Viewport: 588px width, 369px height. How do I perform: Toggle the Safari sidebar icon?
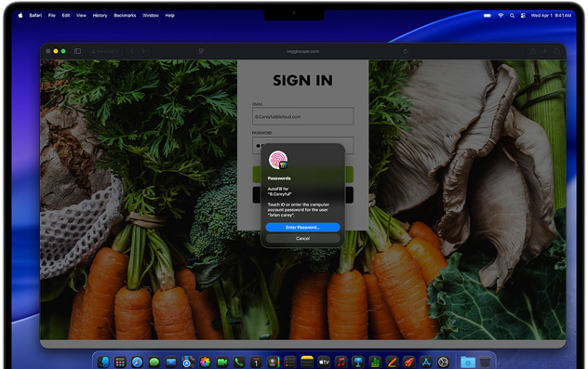coord(77,51)
